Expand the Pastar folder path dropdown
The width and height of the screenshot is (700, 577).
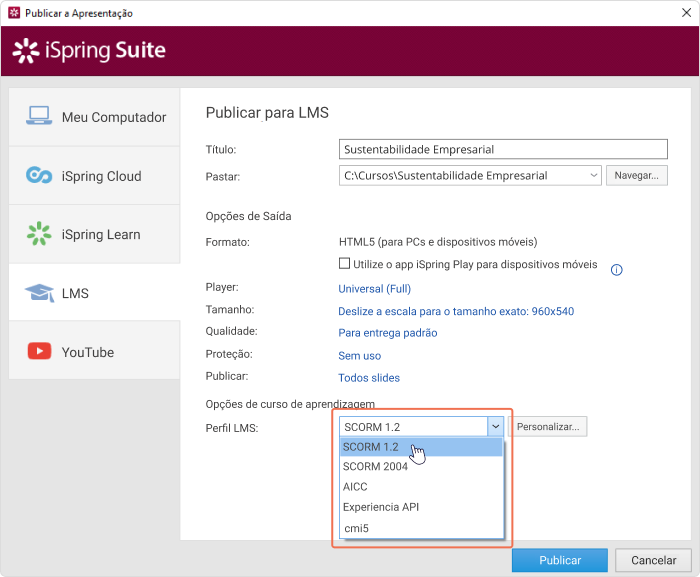[x=593, y=175]
